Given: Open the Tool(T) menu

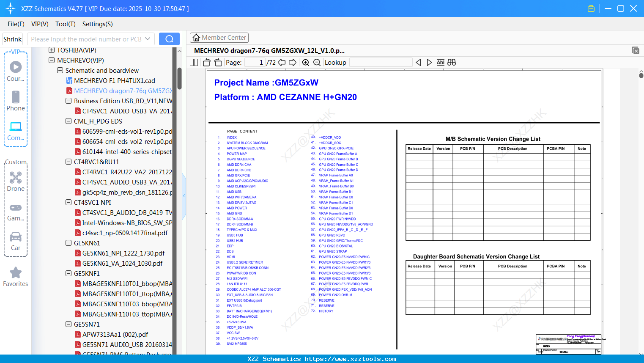Looking at the screenshot, I should tap(65, 24).
